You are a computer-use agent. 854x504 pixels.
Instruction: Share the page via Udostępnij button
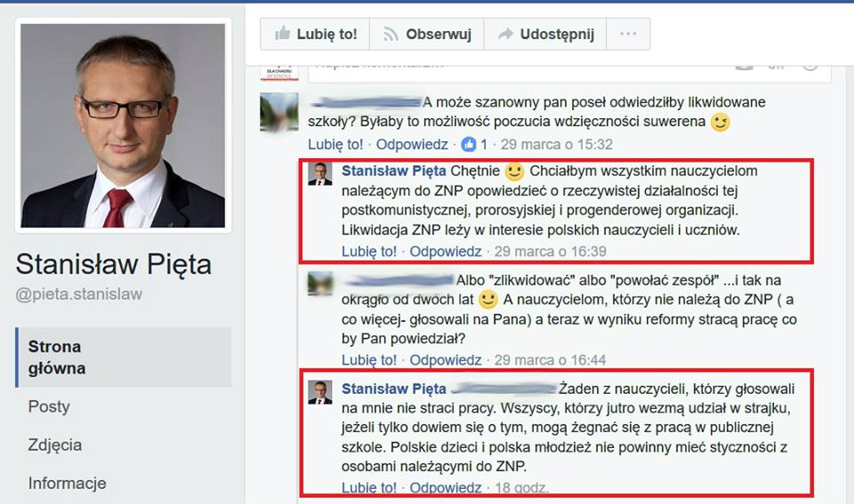(x=545, y=34)
